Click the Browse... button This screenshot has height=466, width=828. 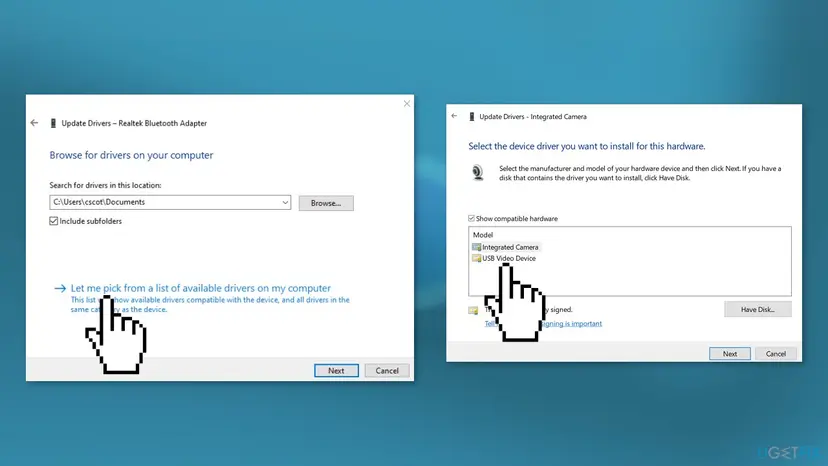coord(326,203)
